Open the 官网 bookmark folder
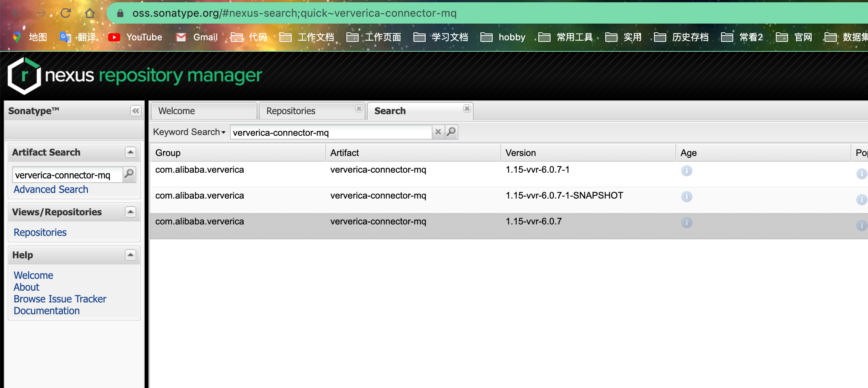This screenshot has width=868, height=388. (794, 37)
